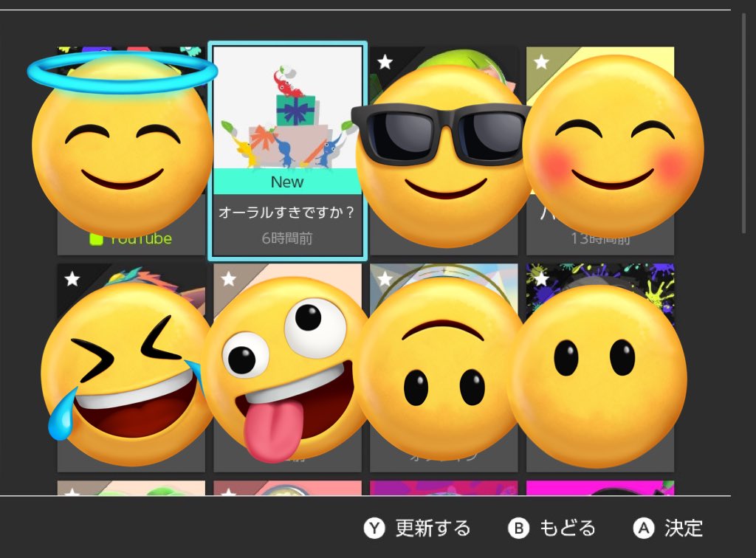The width and height of the screenshot is (756, 558).
Task: Click star on black card, second row start
Action: click(x=72, y=278)
